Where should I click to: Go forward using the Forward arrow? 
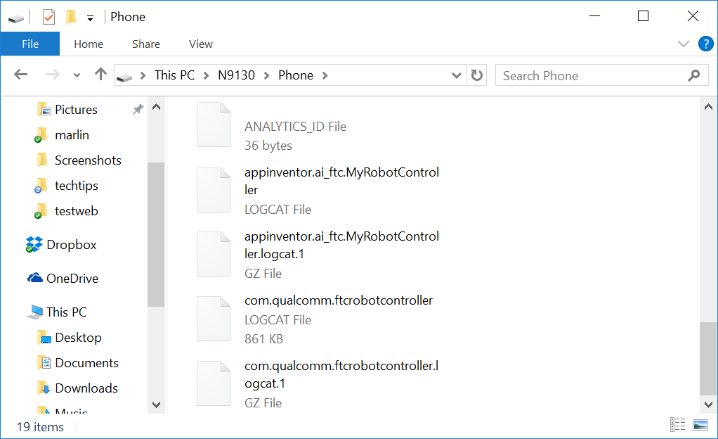pyautogui.click(x=53, y=74)
